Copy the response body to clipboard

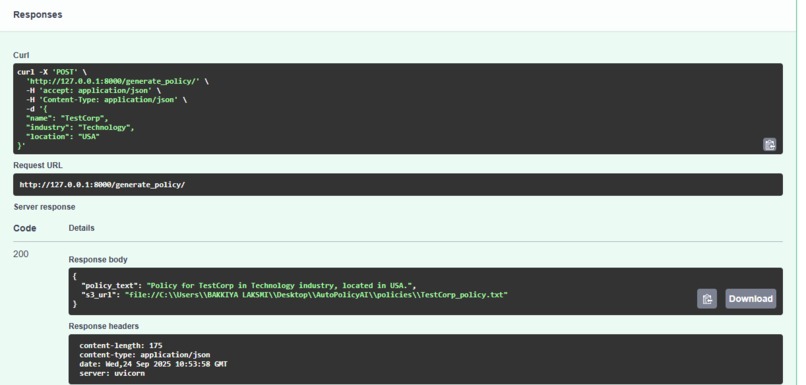point(707,299)
